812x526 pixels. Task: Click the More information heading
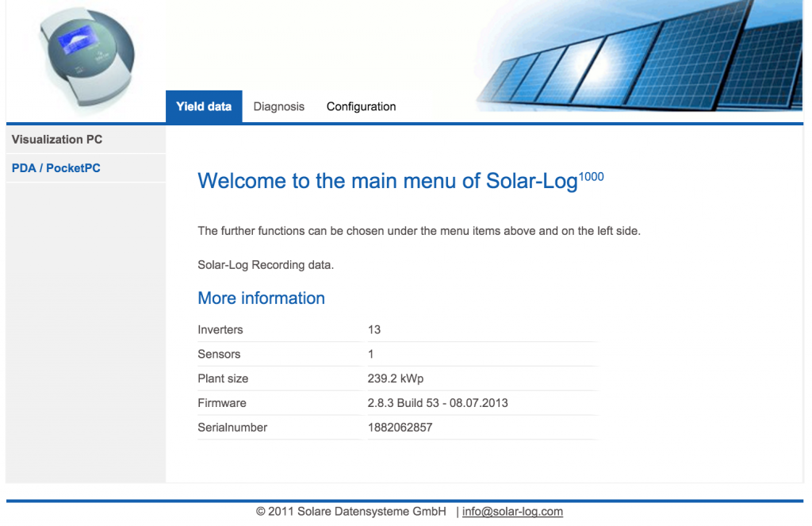click(261, 298)
